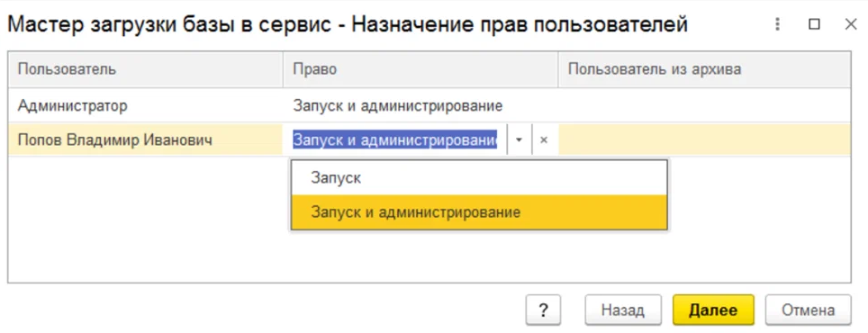Image resolution: width=868 pixels, height=333 pixels.
Task: Go back with the "Назад" button
Action: tap(623, 310)
